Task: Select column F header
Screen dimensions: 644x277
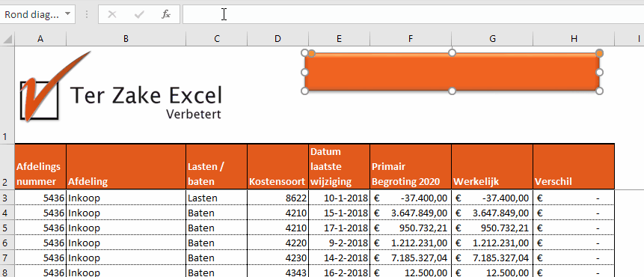Action: click(411, 39)
